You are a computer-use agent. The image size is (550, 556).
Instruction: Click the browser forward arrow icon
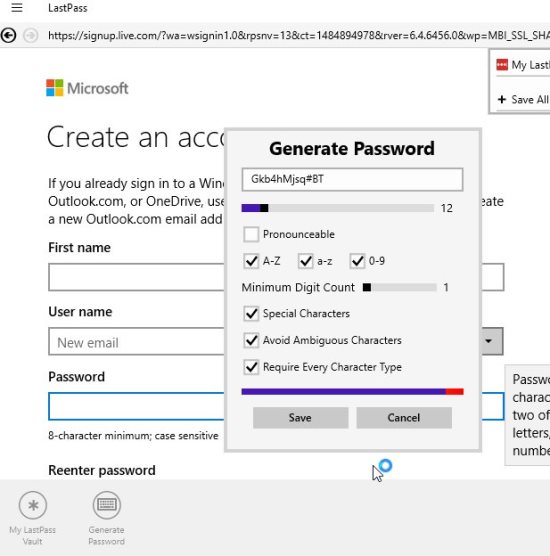[31, 35]
